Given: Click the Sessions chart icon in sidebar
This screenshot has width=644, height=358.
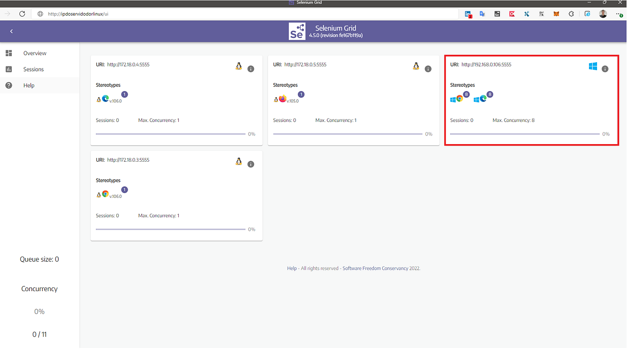Looking at the screenshot, I should pos(9,69).
